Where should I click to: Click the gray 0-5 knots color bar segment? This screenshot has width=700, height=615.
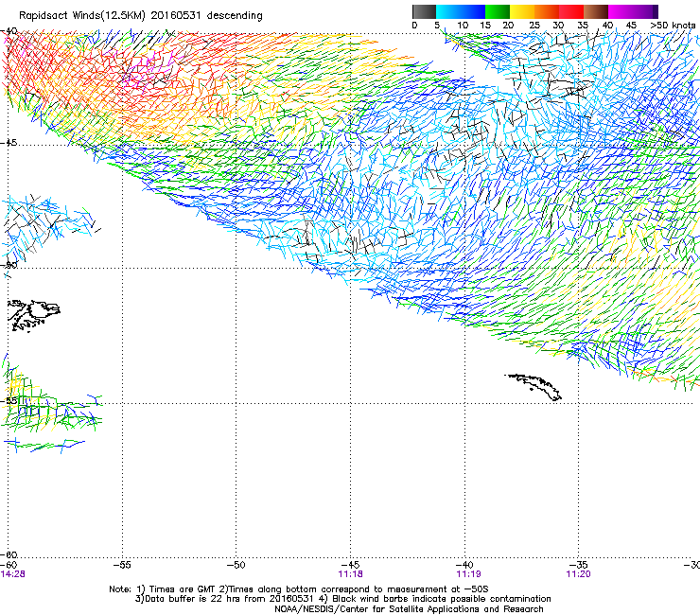[424, 11]
